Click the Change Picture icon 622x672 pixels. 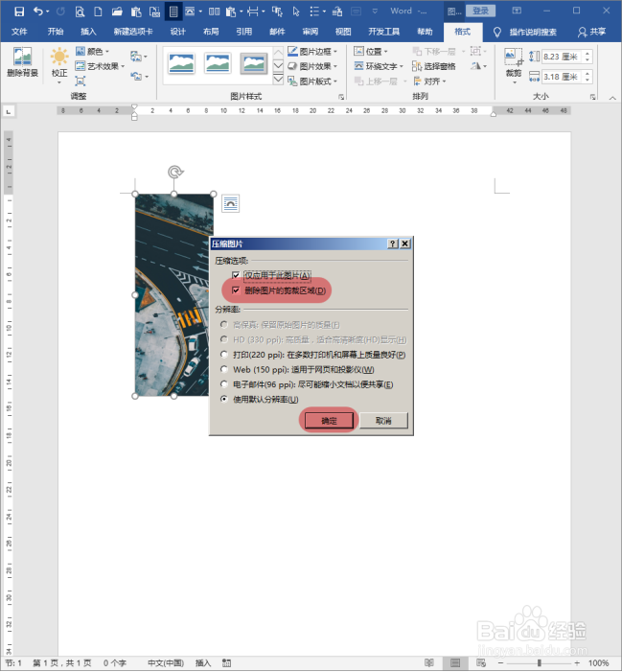(136, 57)
